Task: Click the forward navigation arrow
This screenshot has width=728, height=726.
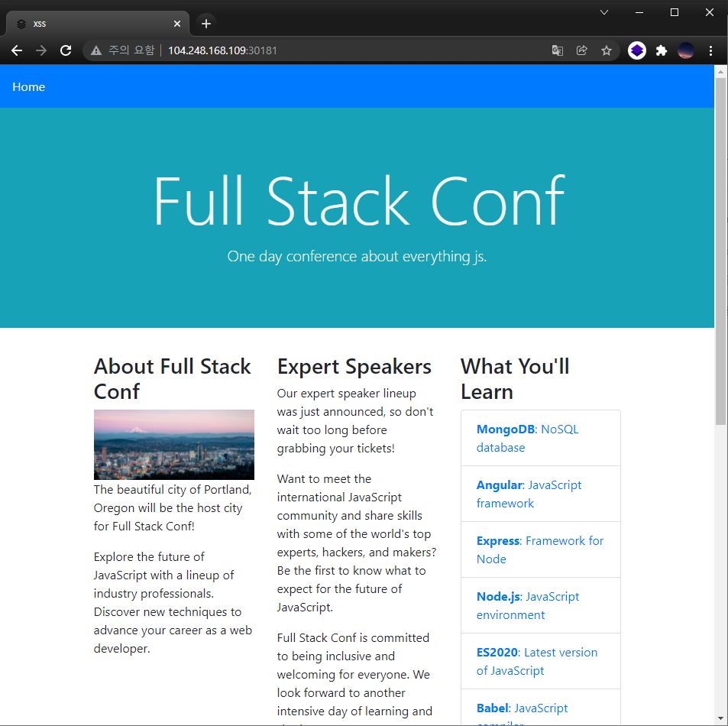Action: click(41, 50)
